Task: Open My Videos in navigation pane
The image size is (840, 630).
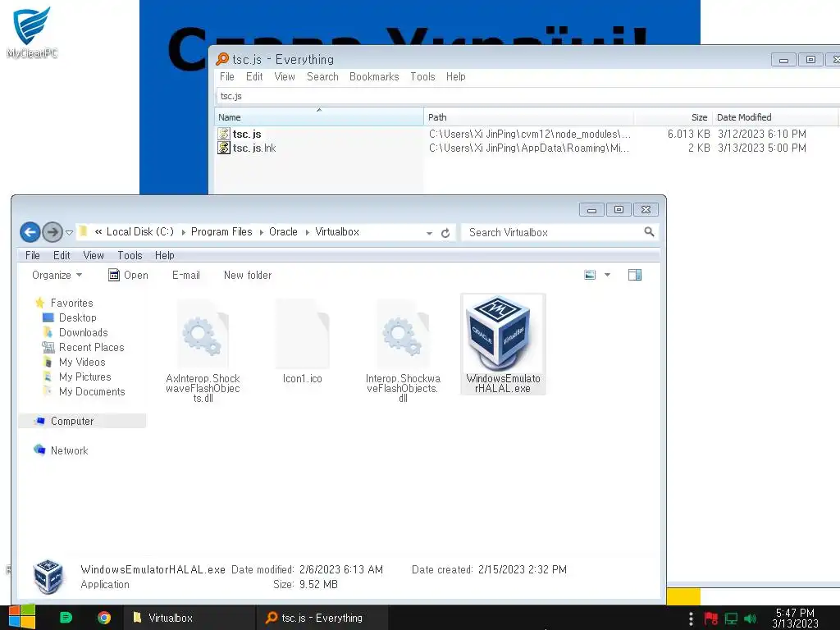Action: (x=74, y=362)
